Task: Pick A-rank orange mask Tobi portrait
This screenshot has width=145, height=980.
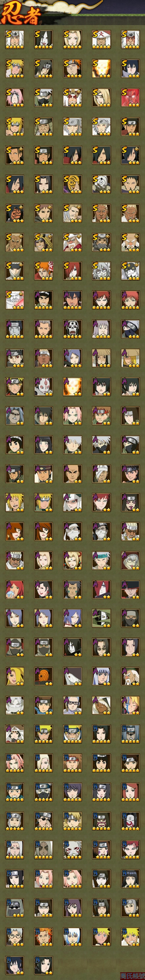Action: pos(43,676)
